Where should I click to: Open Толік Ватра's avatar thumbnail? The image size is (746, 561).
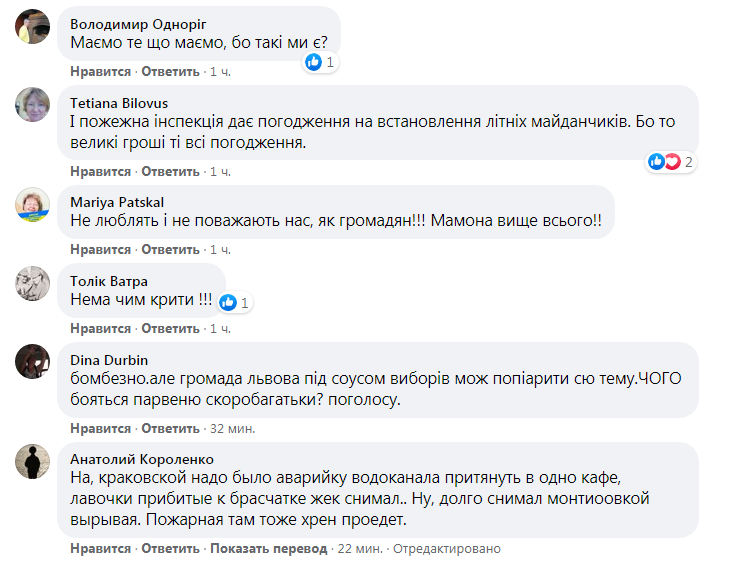click(x=33, y=283)
